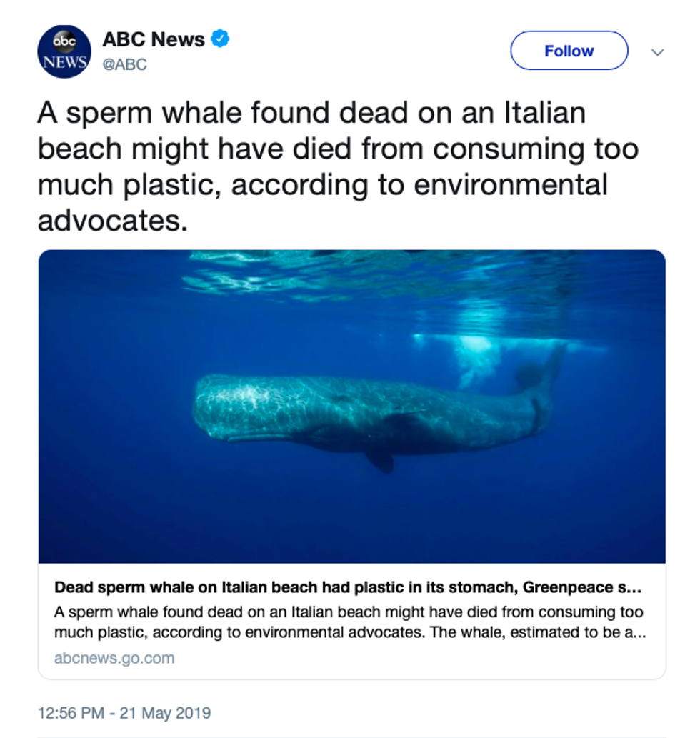Click "NEWS" lettering in the profile logo
This screenshot has width=700, height=738.
64,61
